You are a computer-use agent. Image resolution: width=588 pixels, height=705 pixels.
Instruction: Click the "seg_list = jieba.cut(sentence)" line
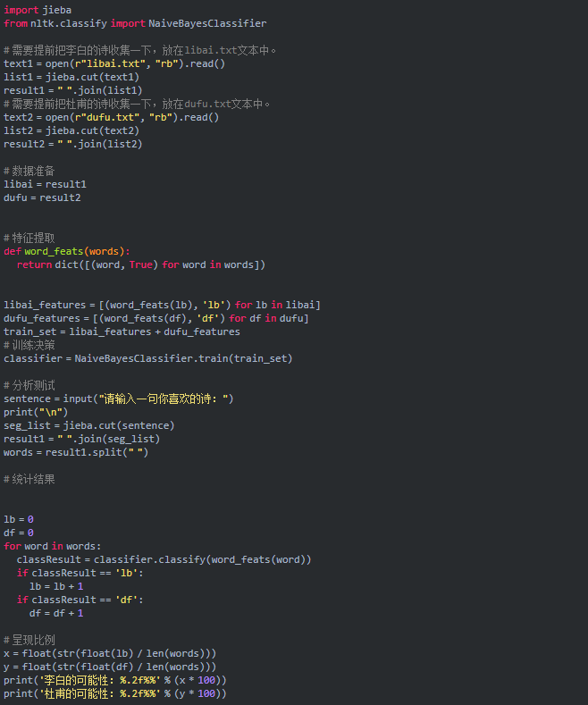pyautogui.click(x=89, y=425)
